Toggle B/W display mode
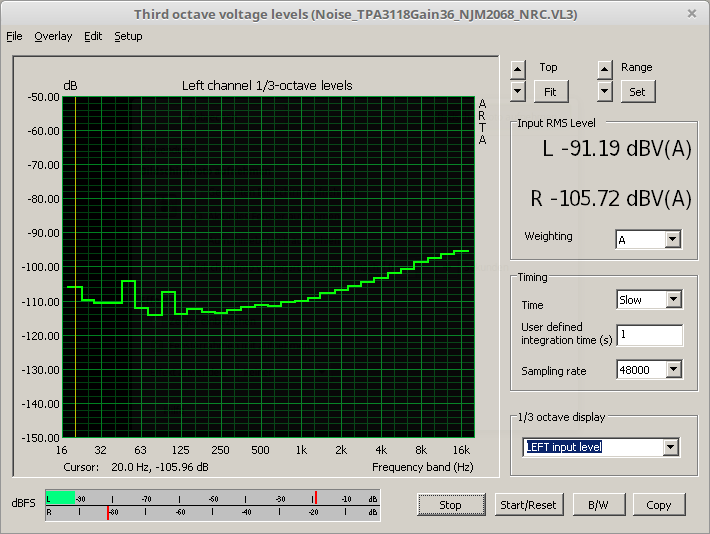 click(598, 505)
